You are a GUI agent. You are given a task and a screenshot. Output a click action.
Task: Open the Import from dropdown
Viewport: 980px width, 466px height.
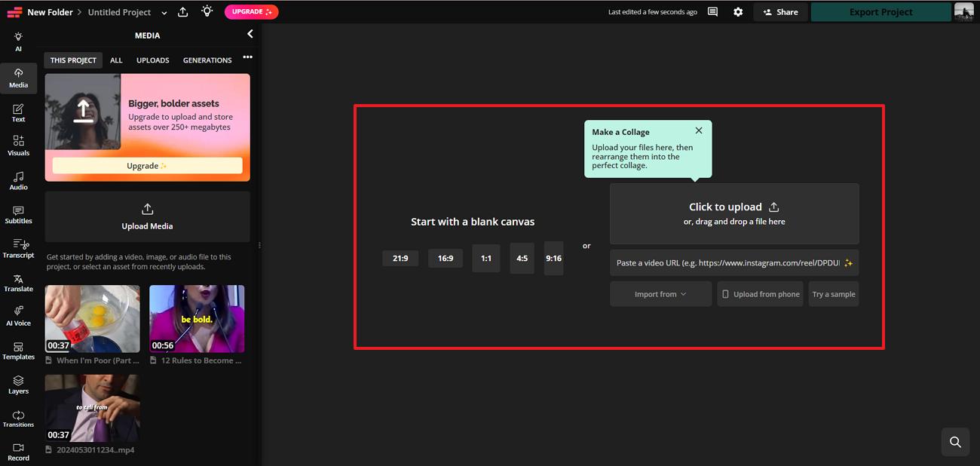click(x=660, y=293)
